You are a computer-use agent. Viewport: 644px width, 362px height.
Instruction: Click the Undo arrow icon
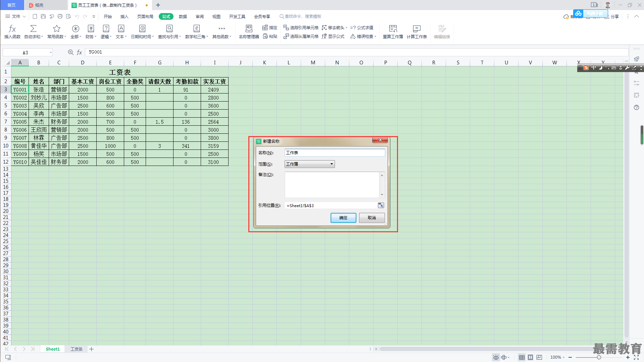click(77, 16)
